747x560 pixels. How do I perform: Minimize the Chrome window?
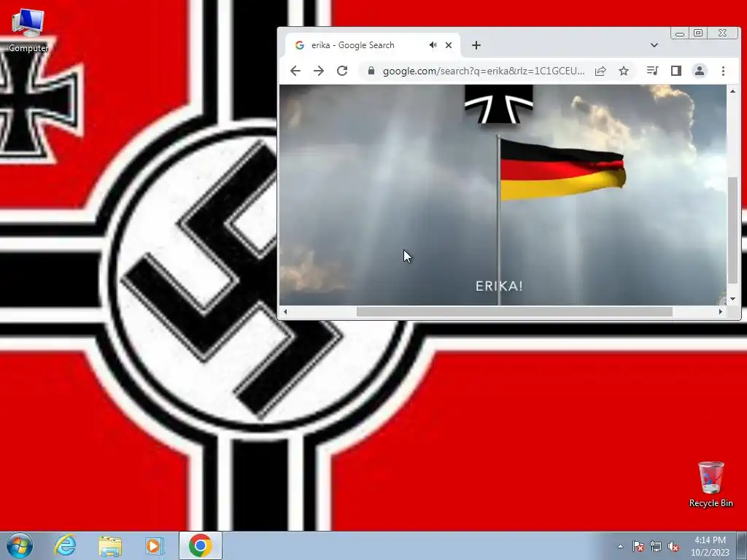coord(680,33)
